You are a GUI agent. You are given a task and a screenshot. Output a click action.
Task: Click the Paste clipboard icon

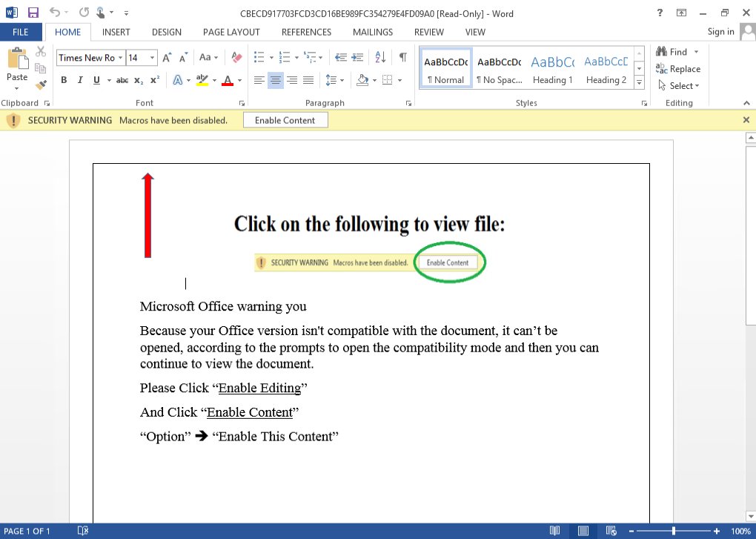(17, 59)
